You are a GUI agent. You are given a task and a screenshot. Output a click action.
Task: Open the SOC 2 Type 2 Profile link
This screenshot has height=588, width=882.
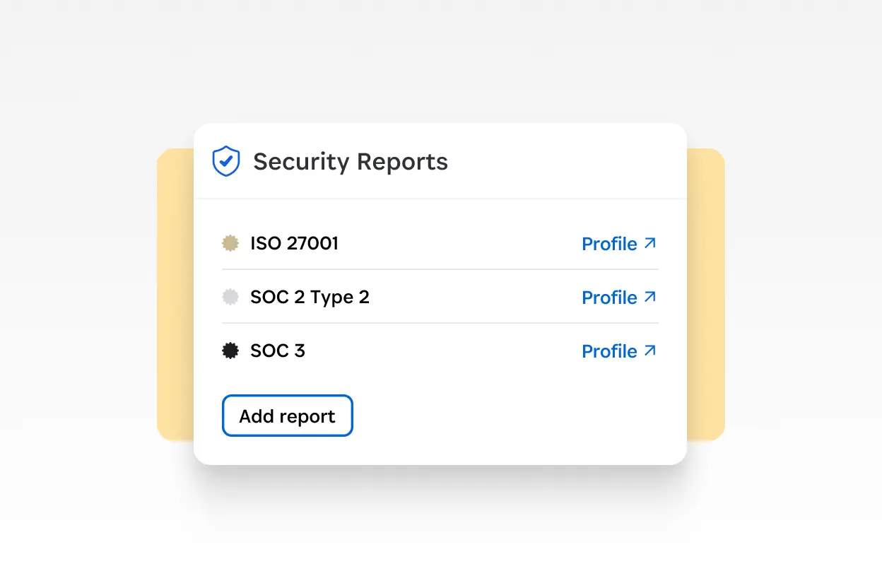pos(610,297)
